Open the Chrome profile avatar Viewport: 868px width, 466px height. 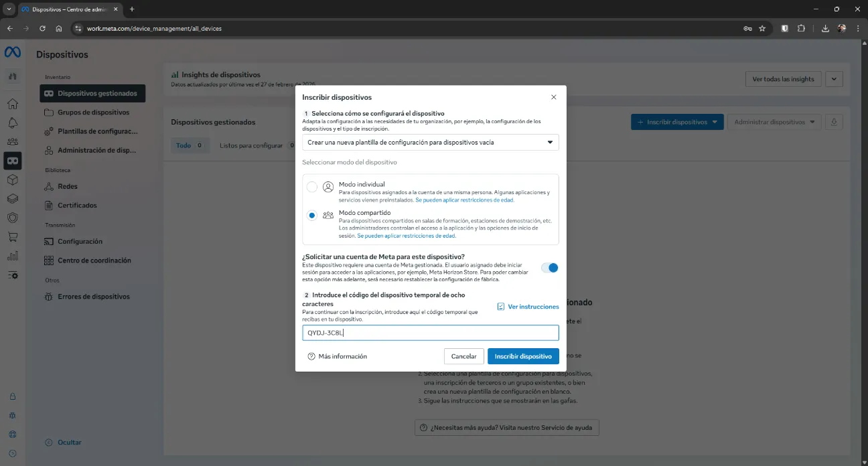pos(842,29)
